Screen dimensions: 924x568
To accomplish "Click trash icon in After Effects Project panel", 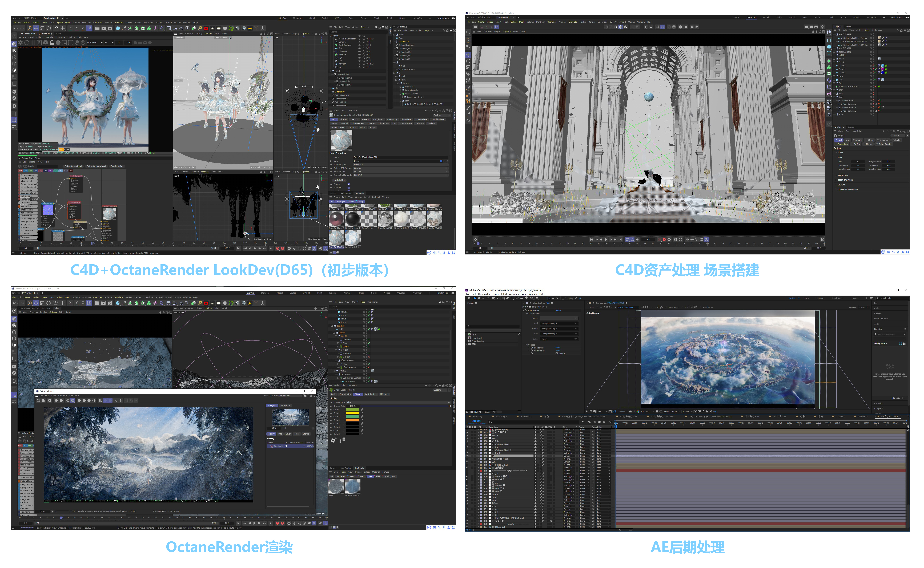I will 494,412.
